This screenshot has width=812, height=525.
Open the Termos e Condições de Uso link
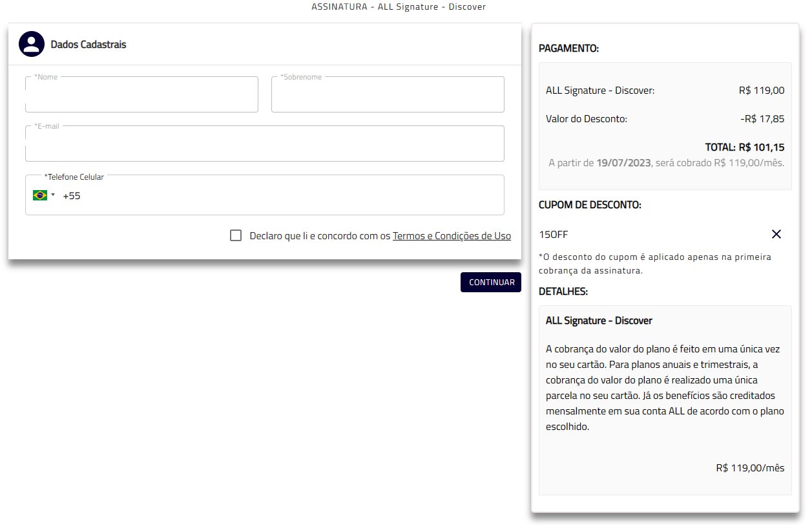click(x=452, y=236)
